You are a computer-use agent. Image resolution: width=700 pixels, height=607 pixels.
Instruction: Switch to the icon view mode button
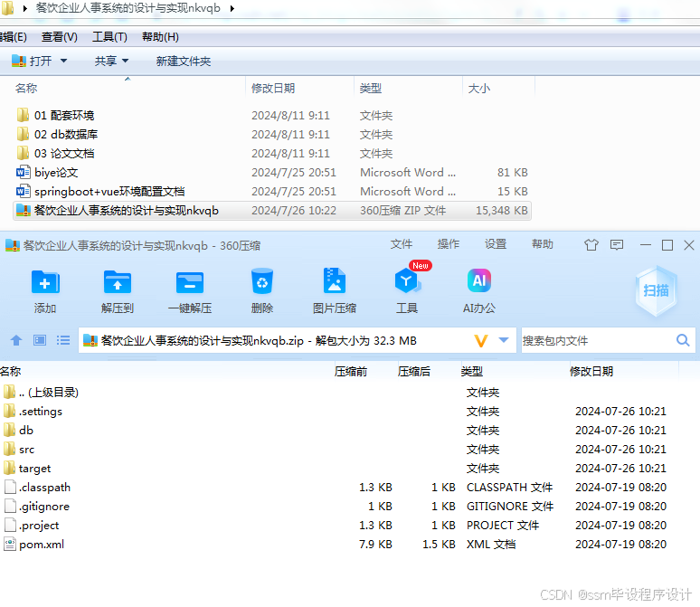tap(40, 340)
